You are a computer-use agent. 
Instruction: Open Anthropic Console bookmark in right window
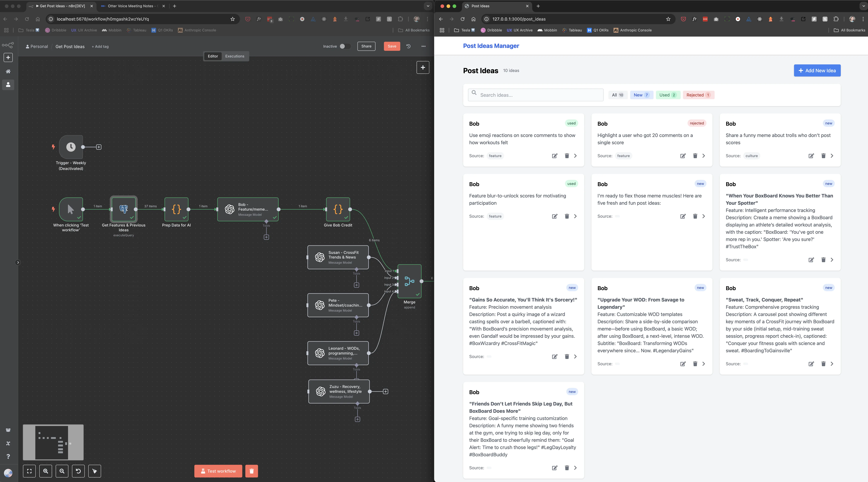tap(632, 30)
